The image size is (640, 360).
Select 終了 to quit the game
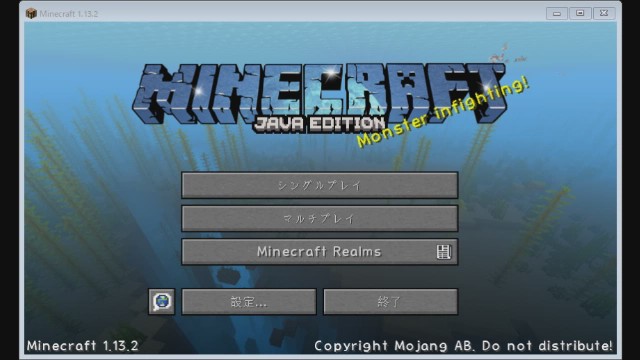(x=391, y=302)
